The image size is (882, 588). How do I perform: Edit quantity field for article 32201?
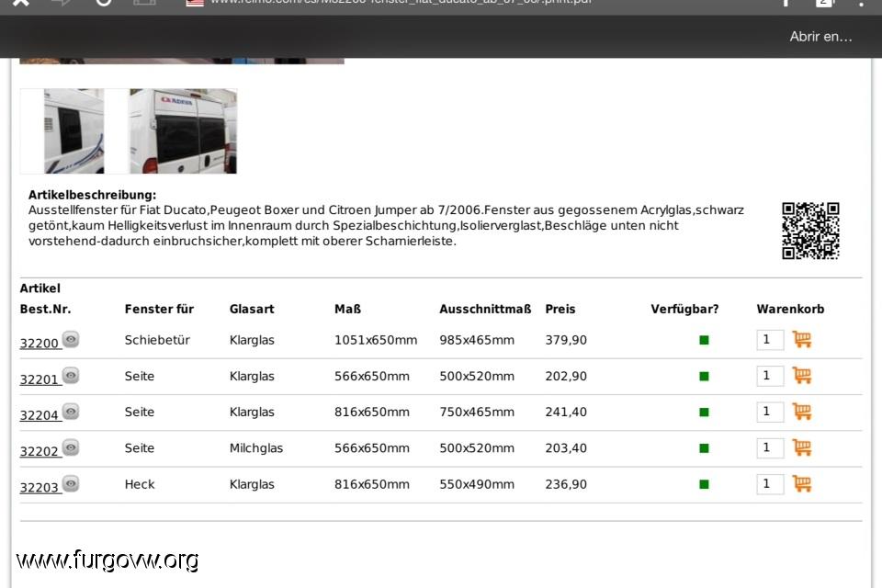(770, 376)
